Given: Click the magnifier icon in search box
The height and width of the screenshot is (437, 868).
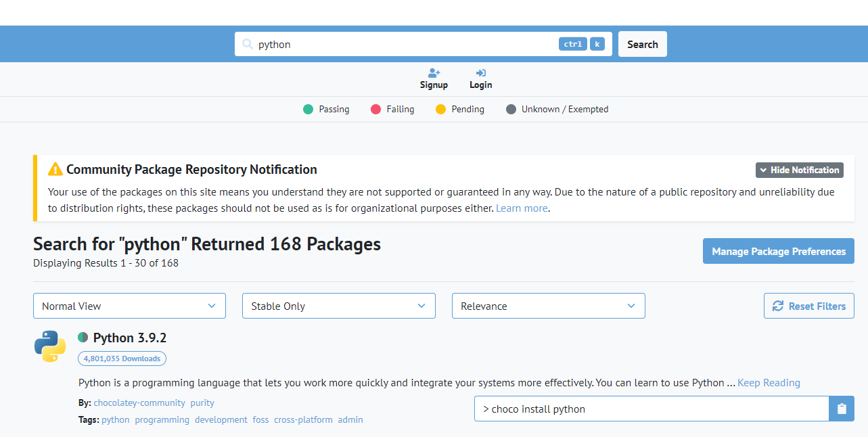Looking at the screenshot, I should tap(248, 44).
